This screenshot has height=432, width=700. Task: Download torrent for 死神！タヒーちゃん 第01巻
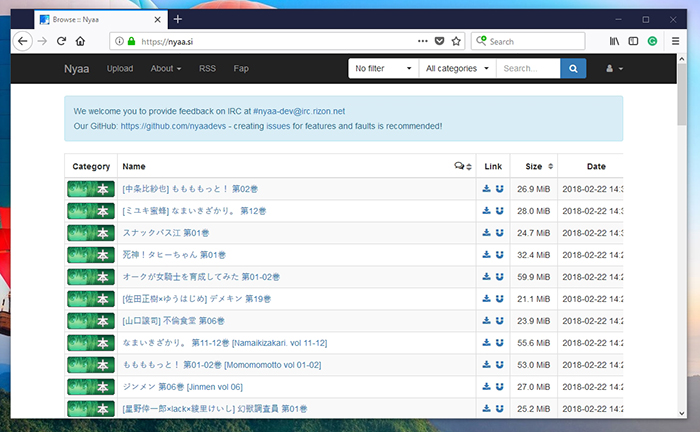487,254
